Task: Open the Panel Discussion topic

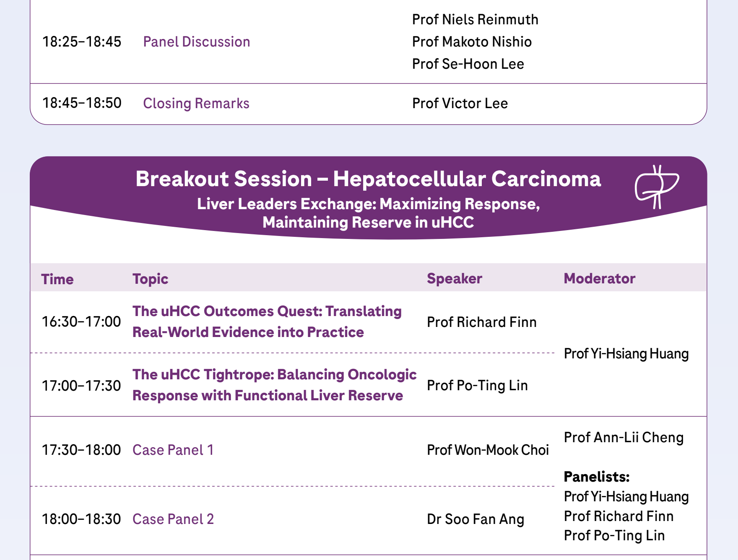Action: (196, 42)
